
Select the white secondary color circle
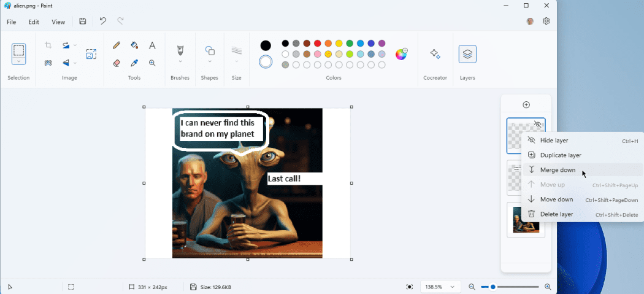pyautogui.click(x=266, y=62)
